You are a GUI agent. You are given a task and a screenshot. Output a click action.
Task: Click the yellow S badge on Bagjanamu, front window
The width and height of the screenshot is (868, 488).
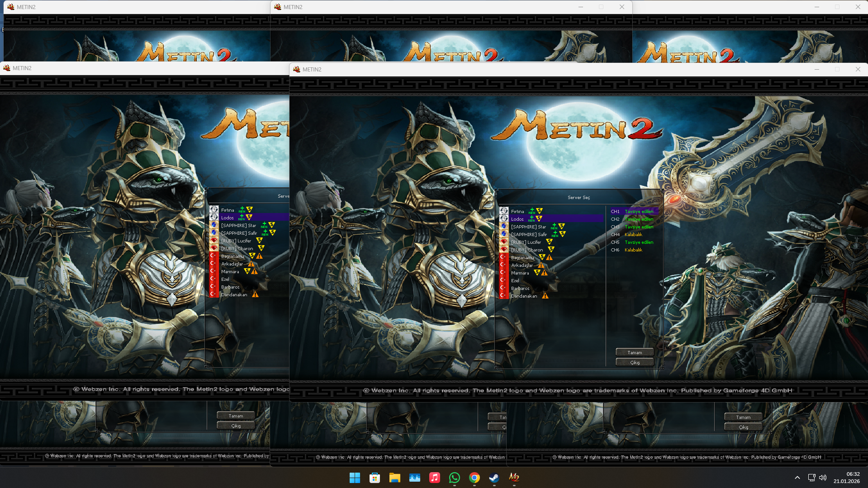[x=542, y=257]
